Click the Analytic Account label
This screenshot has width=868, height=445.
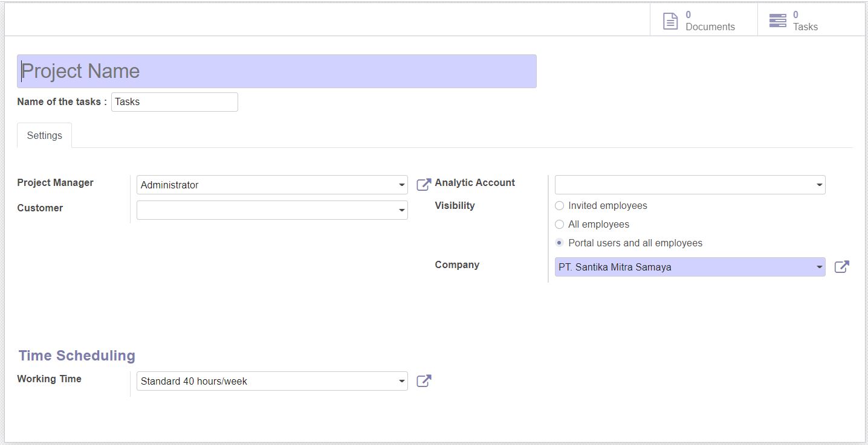[475, 182]
